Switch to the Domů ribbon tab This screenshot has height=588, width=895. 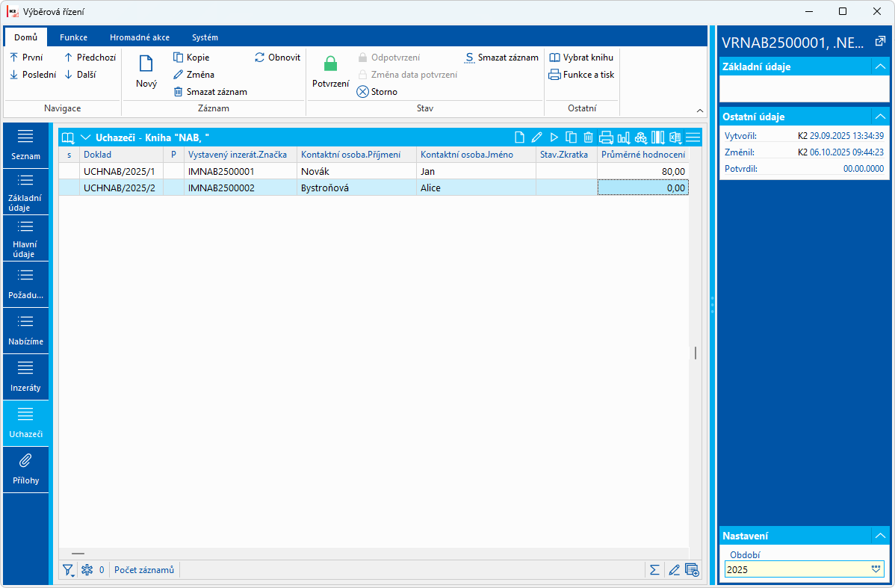25,37
